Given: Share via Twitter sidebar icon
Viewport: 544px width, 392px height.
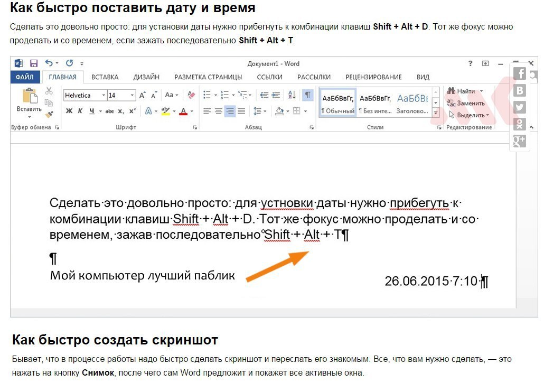Looking at the screenshot, I should 520,107.
